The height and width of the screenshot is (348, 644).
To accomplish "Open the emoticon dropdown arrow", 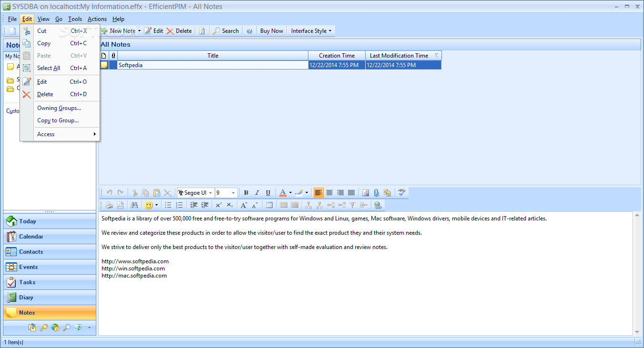I will click(x=157, y=205).
